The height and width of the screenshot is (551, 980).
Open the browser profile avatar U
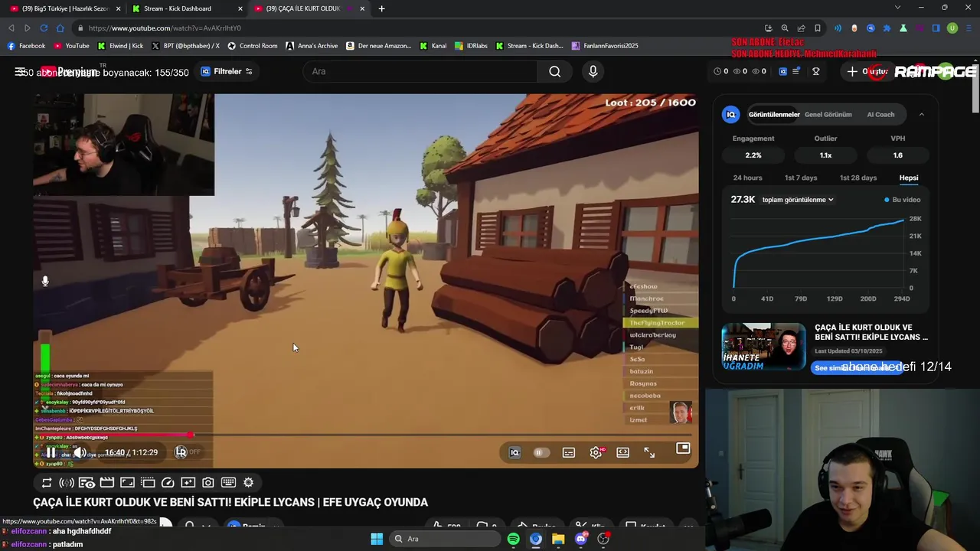(952, 28)
